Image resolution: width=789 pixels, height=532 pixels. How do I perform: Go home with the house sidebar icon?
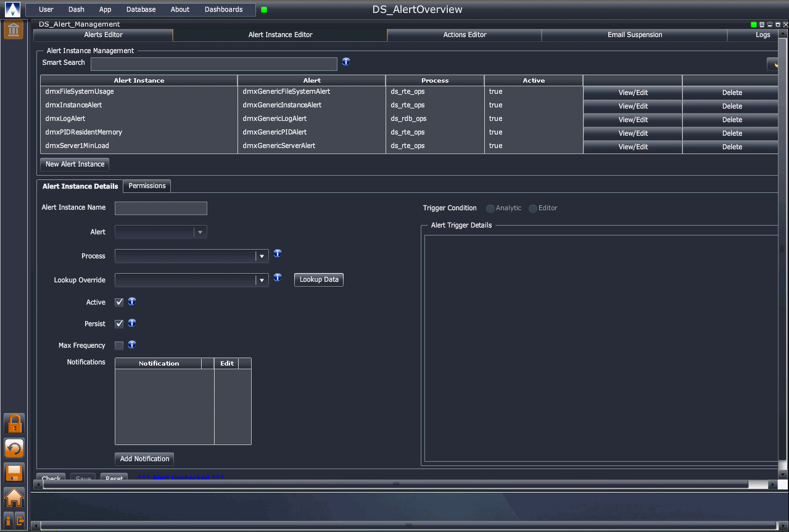(14, 497)
